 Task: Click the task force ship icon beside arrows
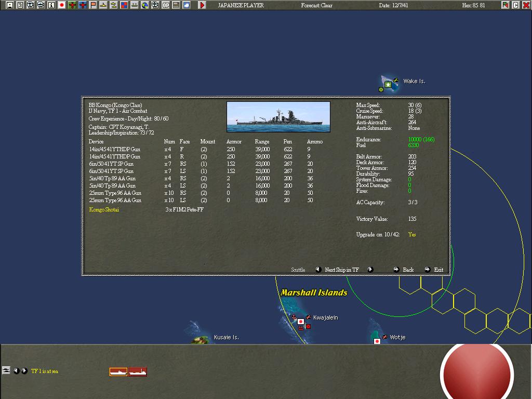[6, 370]
